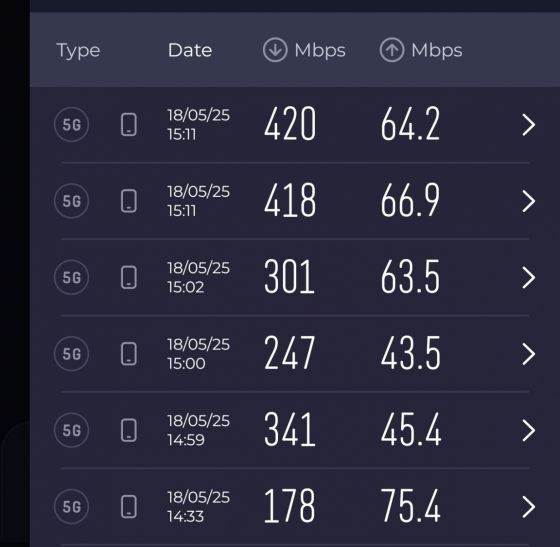
Task: Open details chevron for the 247 Mbps test
Action: (529, 354)
